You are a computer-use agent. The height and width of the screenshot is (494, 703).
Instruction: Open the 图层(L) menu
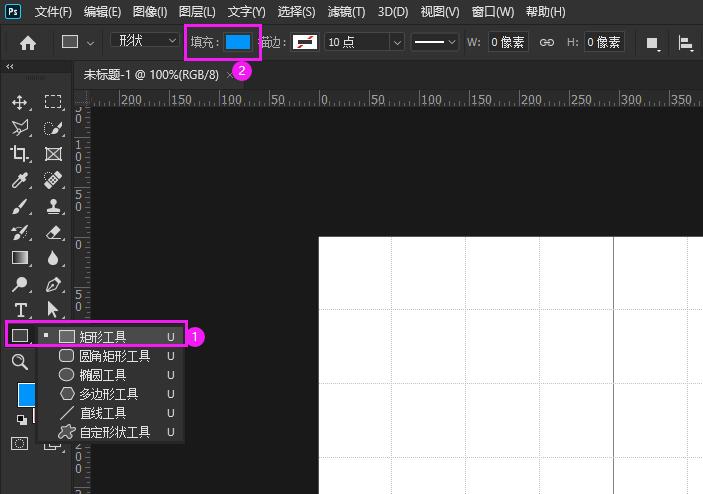tap(197, 12)
